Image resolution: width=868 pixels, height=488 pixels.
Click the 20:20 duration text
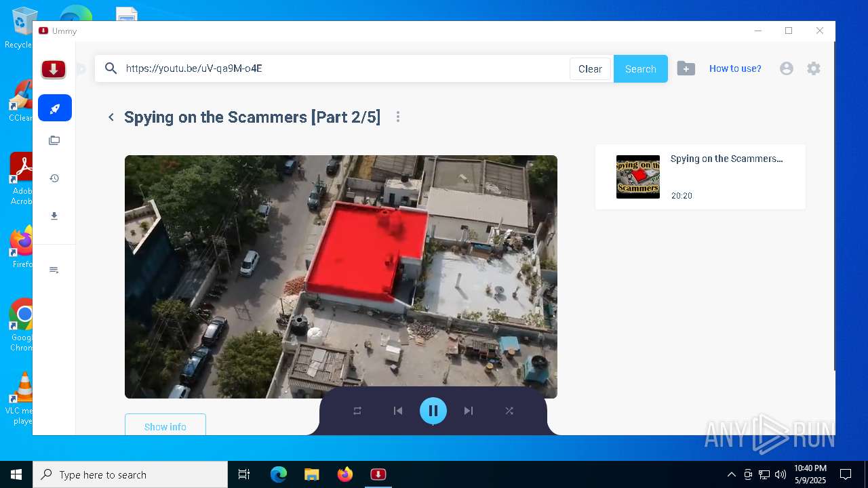(682, 196)
